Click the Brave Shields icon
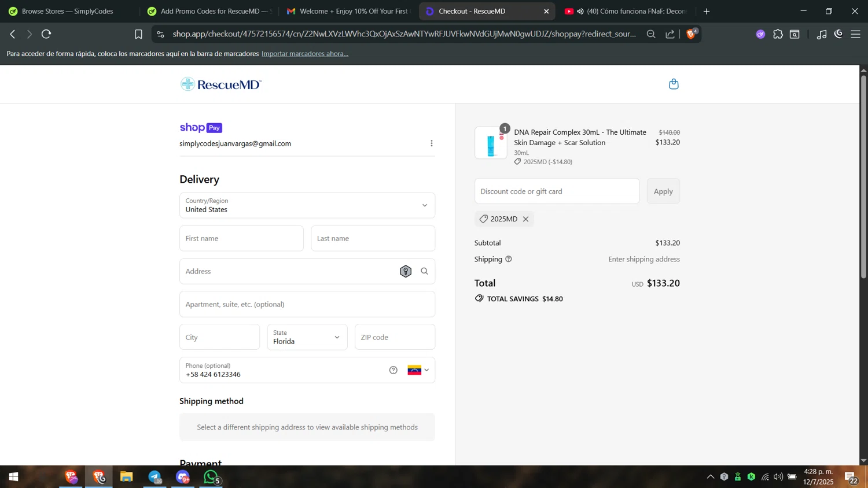 (691, 34)
